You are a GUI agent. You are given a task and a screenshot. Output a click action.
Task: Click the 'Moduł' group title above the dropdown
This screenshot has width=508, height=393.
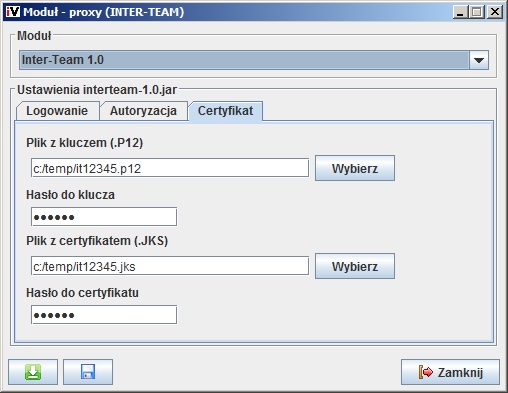coord(34,36)
